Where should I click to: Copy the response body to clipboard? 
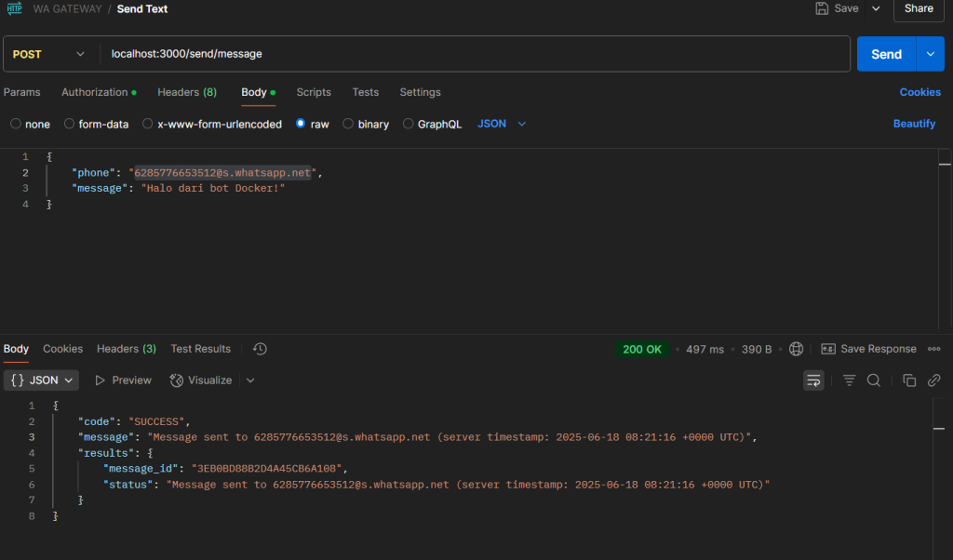(x=909, y=380)
